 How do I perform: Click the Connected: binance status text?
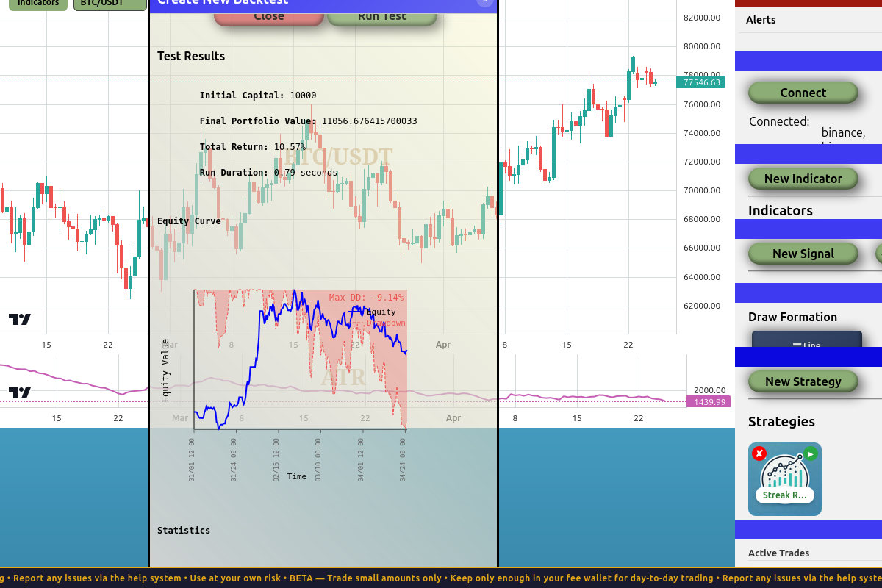pyautogui.click(x=807, y=126)
